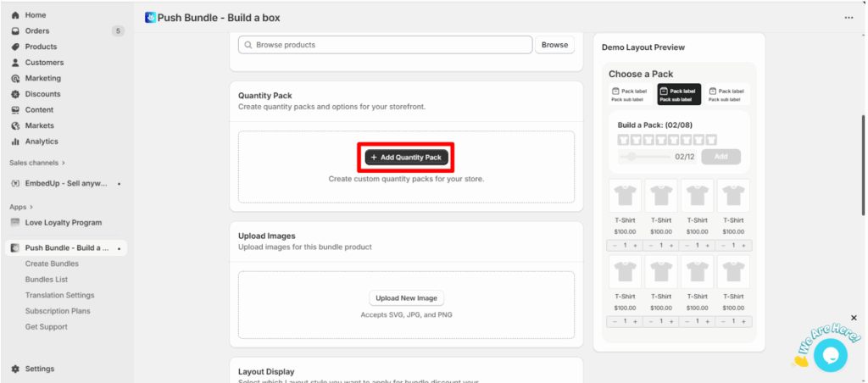Click the Products tag icon
Image resolution: width=868 pixels, height=383 pixels.
15,47
